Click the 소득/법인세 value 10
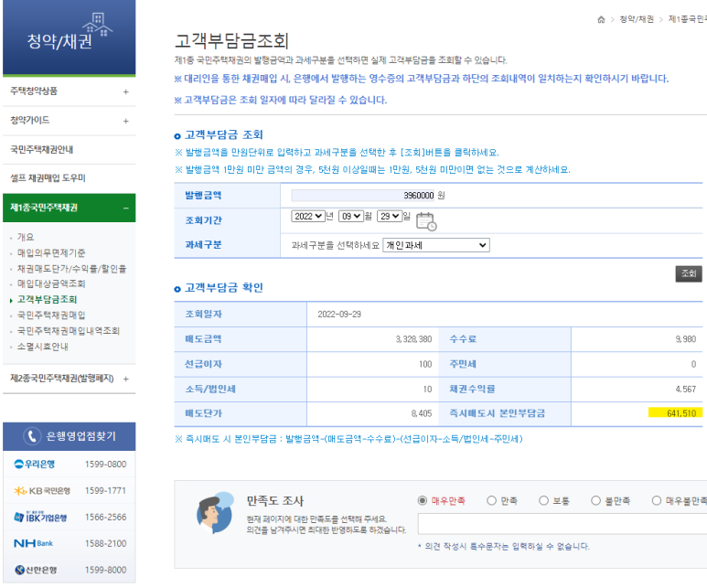The image size is (707, 588). pos(427,390)
